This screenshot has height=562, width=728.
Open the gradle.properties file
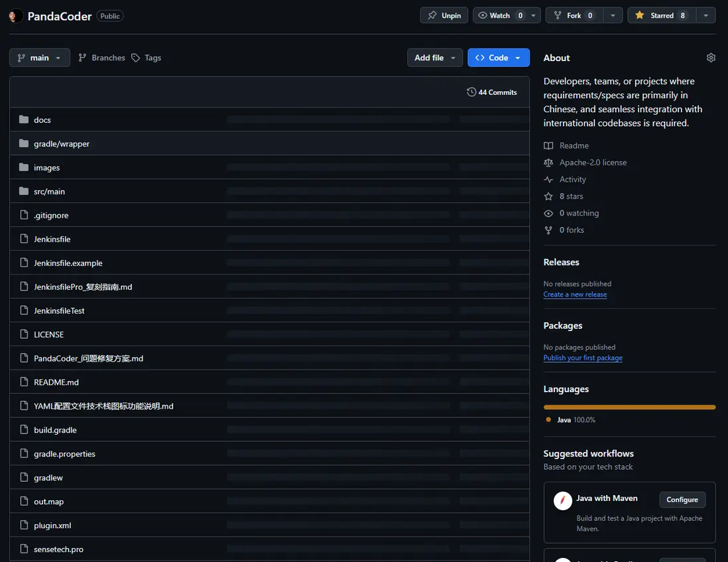64,454
